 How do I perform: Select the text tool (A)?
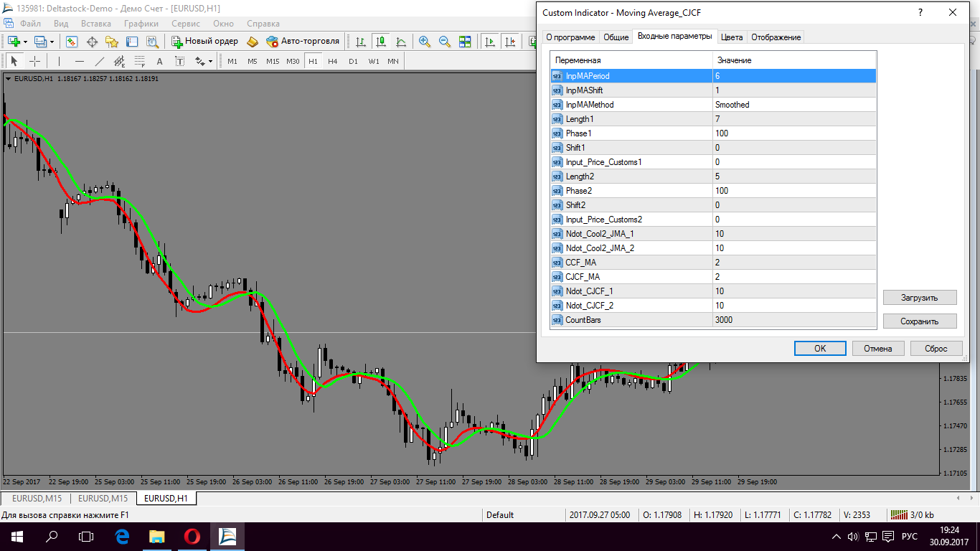coord(159,61)
